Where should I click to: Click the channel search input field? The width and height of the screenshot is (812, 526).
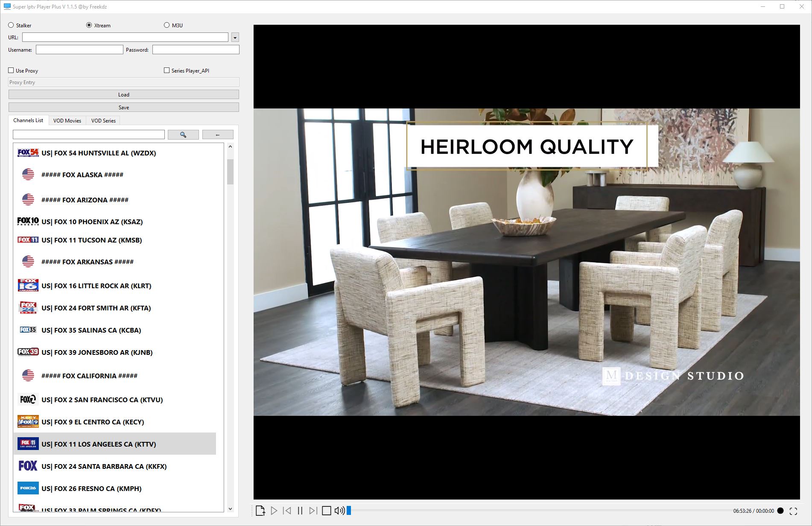(89, 134)
